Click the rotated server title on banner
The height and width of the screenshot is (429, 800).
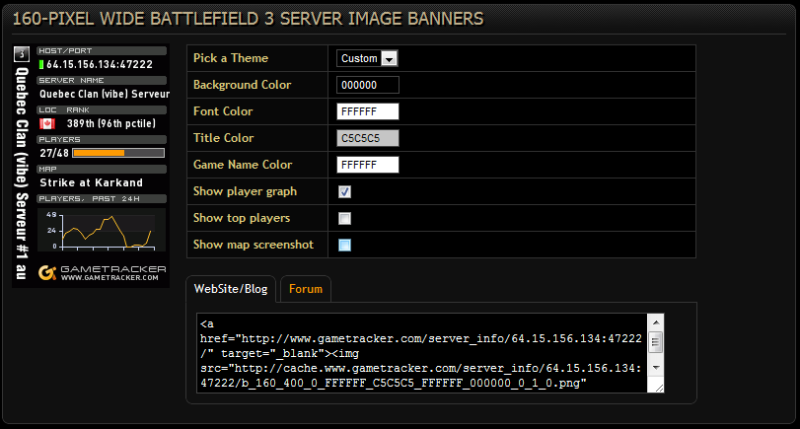point(21,172)
